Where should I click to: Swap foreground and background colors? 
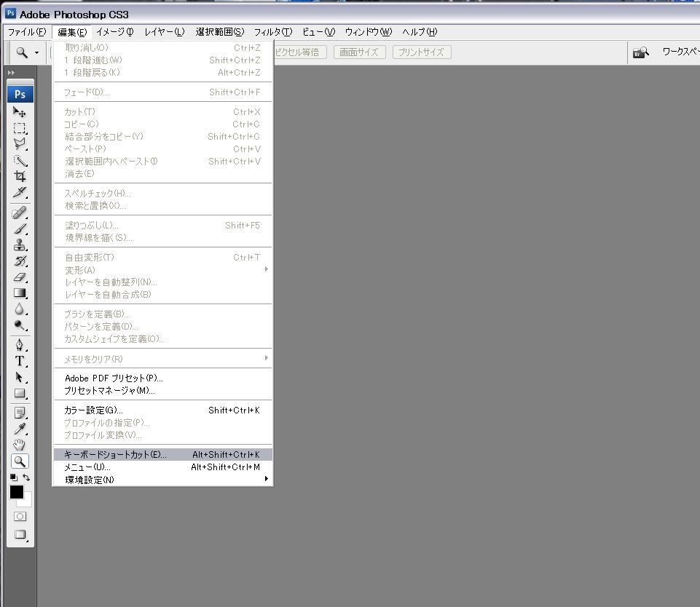(x=26, y=477)
